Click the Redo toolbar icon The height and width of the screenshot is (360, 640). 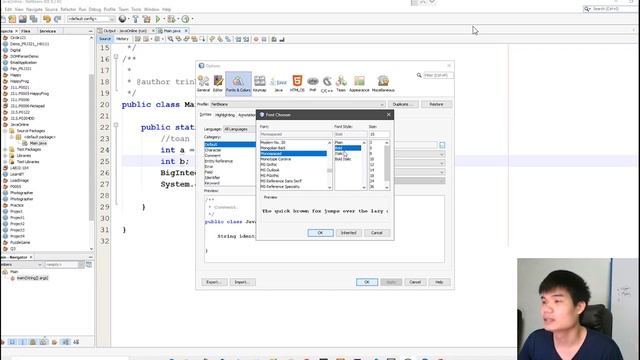click(58, 19)
